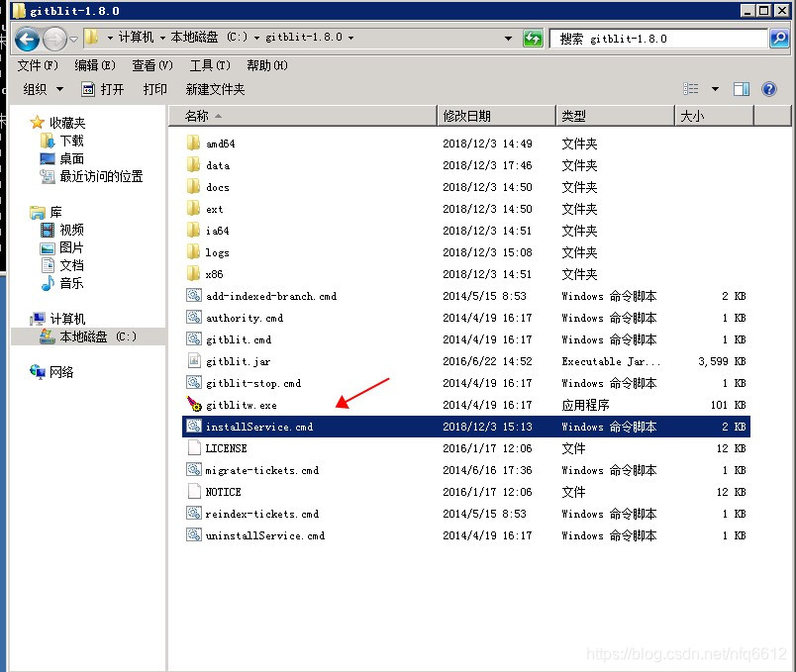Select 网络 in navigation pane
This screenshot has width=796, height=672.
pos(61,372)
